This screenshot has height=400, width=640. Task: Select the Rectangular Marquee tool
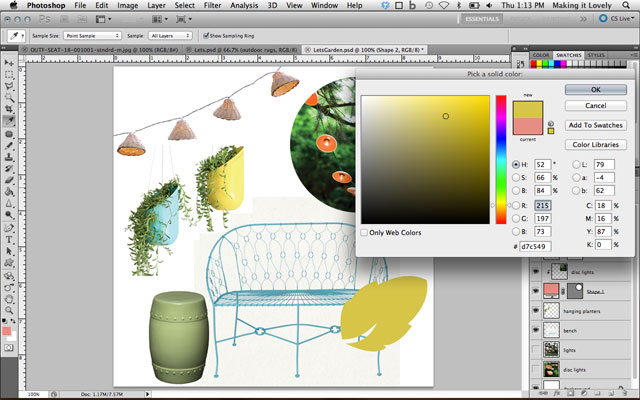click(x=9, y=75)
